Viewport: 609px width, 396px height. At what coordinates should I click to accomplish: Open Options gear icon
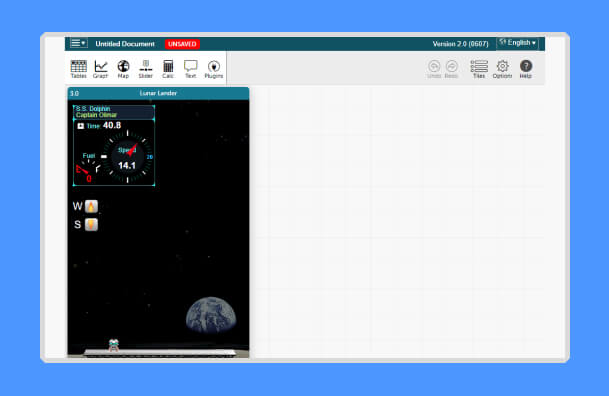pos(502,69)
